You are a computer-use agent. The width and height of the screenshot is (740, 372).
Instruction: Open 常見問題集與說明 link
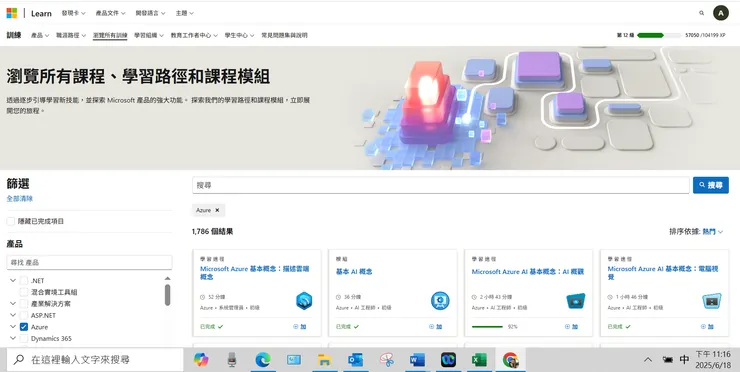point(285,35)
